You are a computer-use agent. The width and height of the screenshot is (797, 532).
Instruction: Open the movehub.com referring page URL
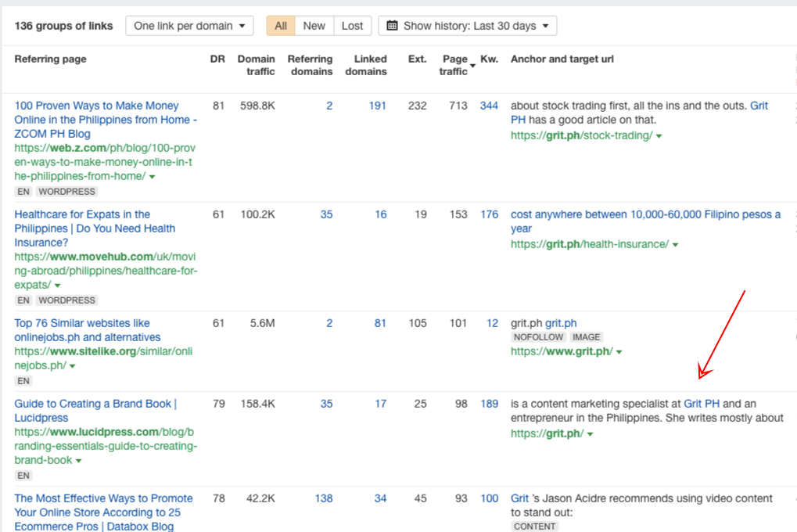click(x=106, y=271)
